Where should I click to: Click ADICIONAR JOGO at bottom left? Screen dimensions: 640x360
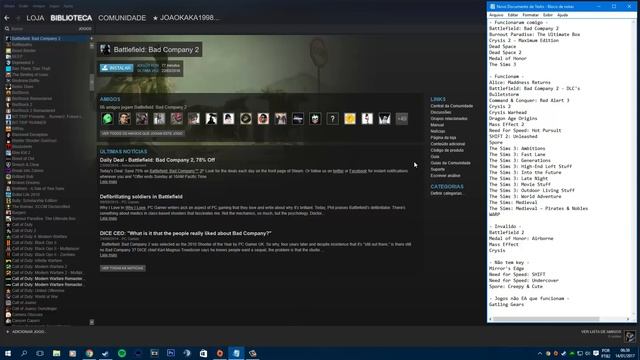point(28,331)
